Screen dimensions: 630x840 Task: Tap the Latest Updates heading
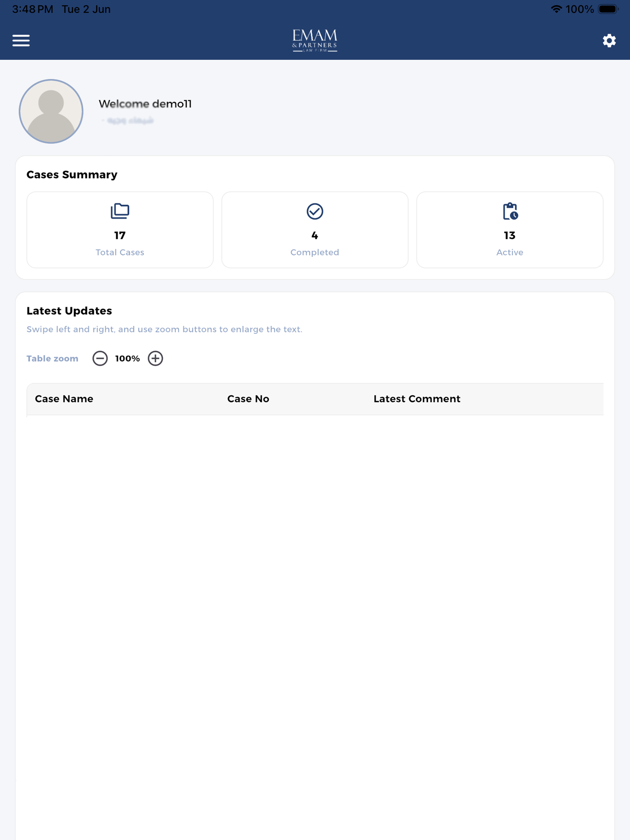coord(69,311)
